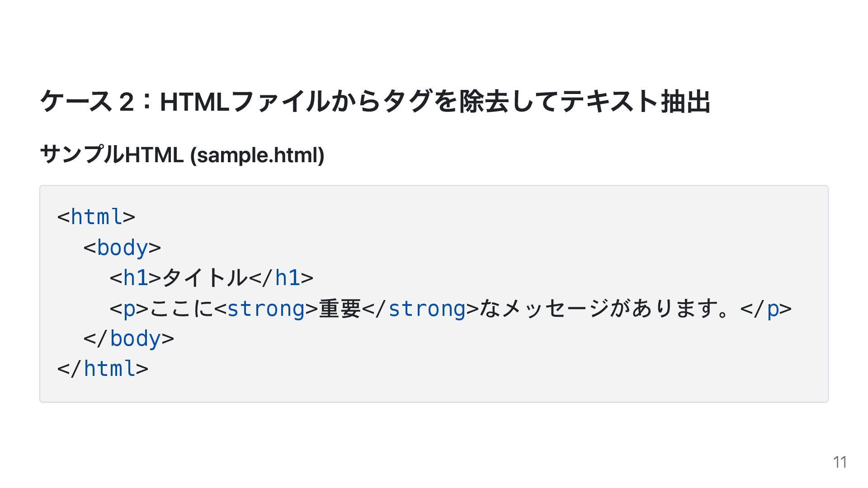Image resolution: width=868 pixels, height=488 pixels.
Task: Click the closing </strong> tag
Action: point(420,309)
